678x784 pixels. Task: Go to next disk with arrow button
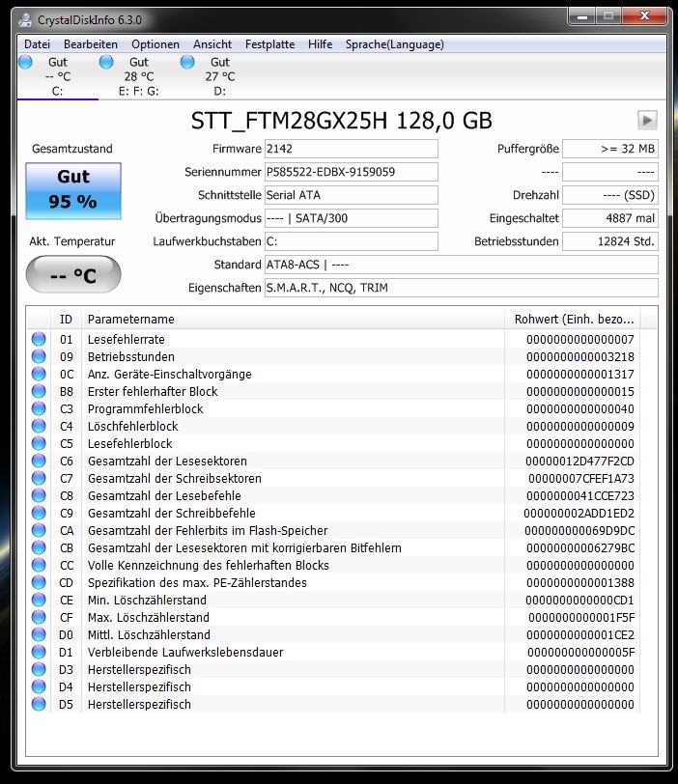[x=647, y=121]
